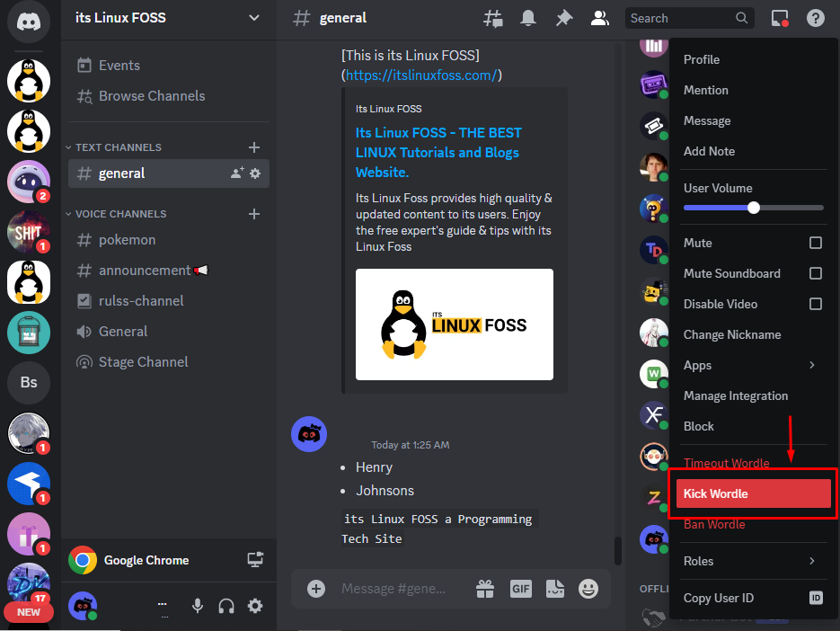
Task: Join the General voice channel
Action: point(169,332)
